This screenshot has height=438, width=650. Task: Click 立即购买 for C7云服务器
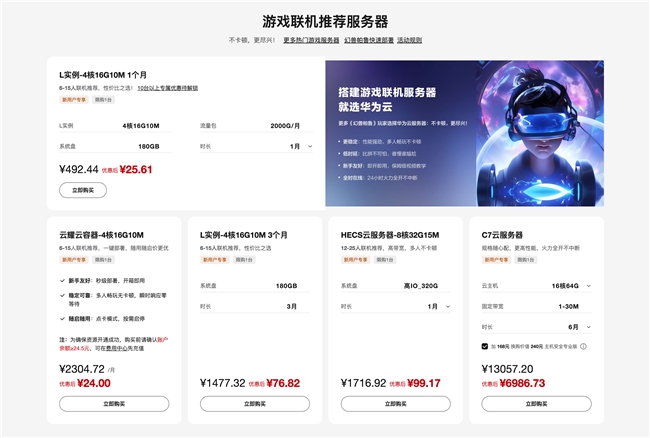pos(536,404)
